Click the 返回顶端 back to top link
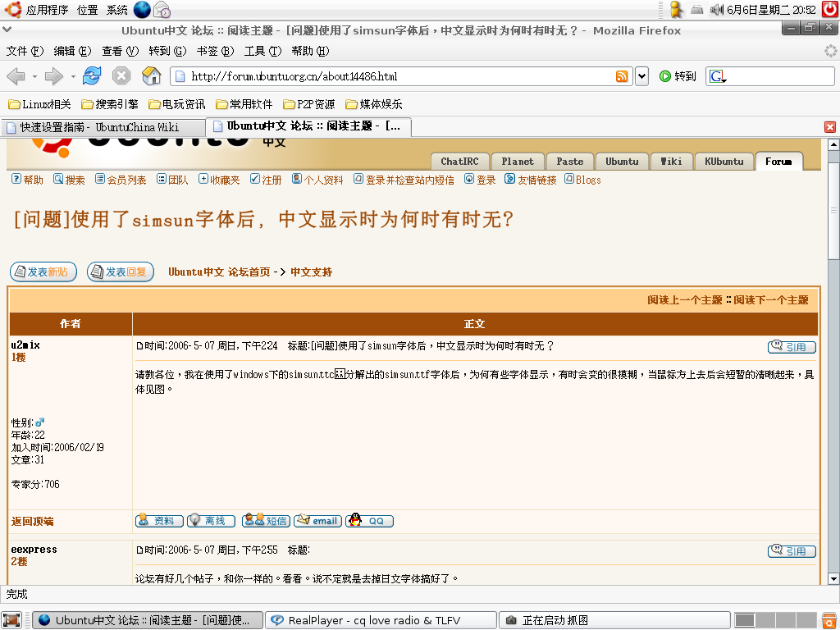840x630 pixels. click(32, 521)
